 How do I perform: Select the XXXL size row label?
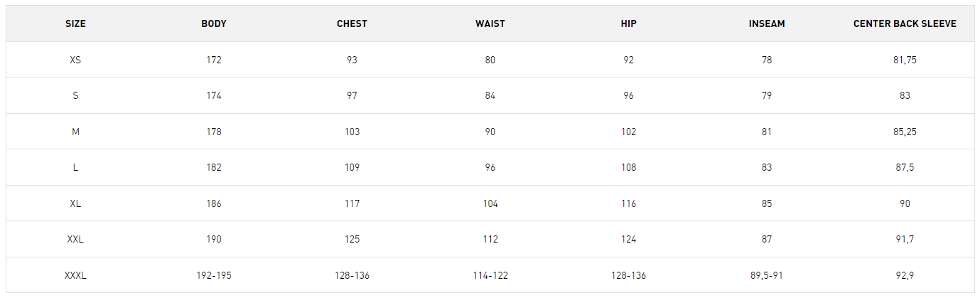[x=75, y=275]
